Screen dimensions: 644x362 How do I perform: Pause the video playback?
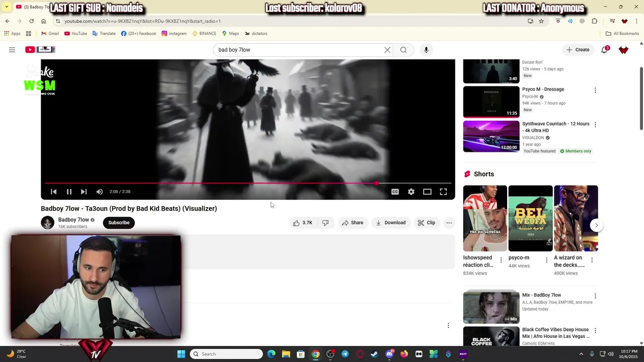[69, 192]
